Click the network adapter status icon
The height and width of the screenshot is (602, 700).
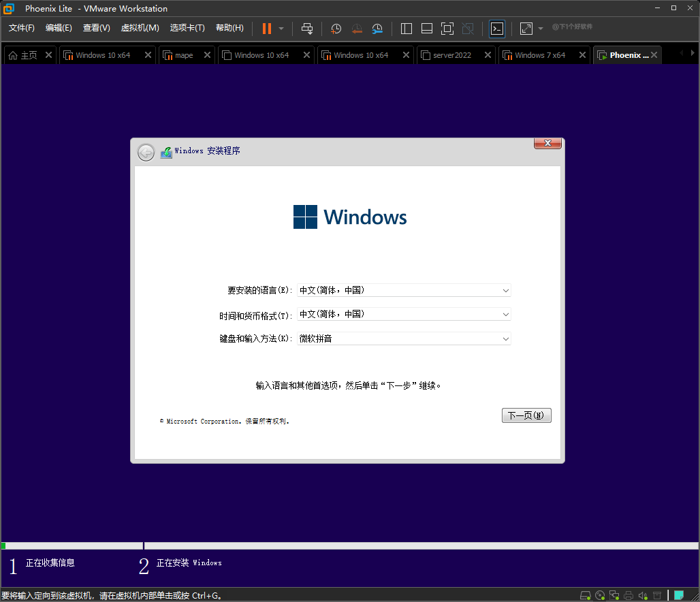point(614,595)
